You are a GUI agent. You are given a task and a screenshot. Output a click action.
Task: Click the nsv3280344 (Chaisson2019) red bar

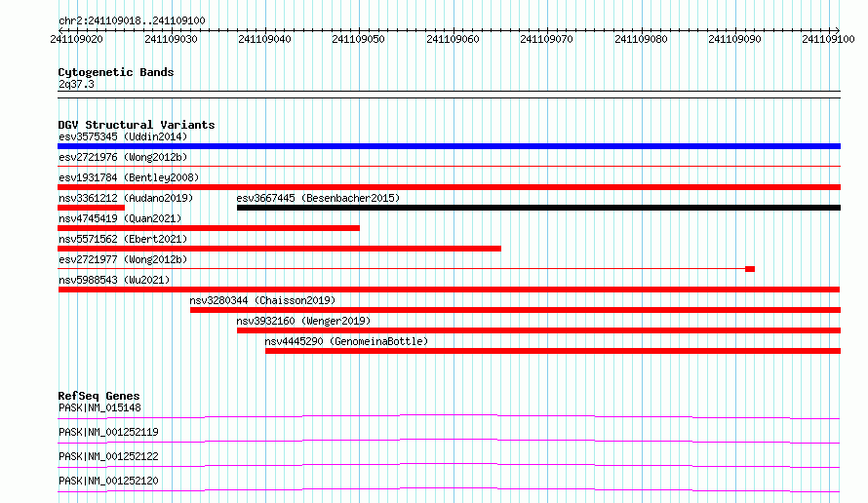[515, 310]
